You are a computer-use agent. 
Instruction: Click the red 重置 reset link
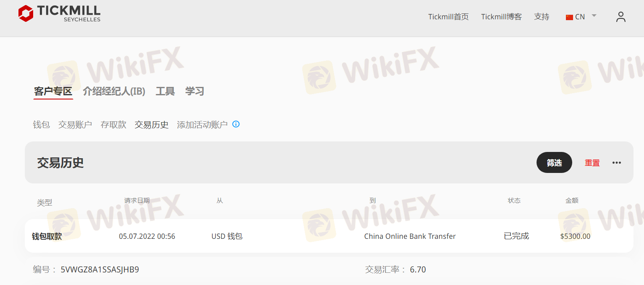(x=592, y=163)
